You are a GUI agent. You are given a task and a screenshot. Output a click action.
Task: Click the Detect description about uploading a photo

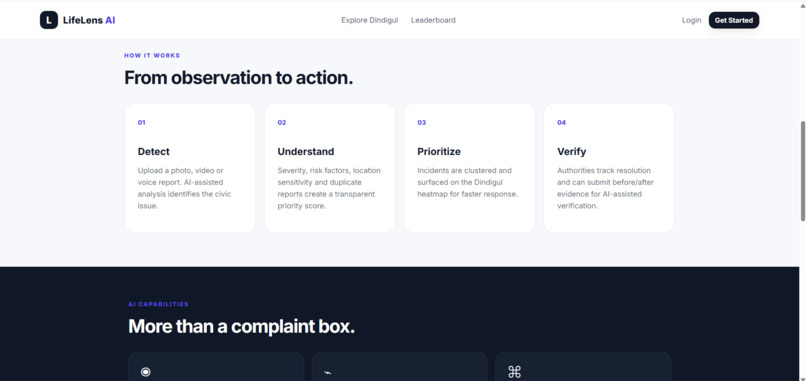tap(185, 188)
